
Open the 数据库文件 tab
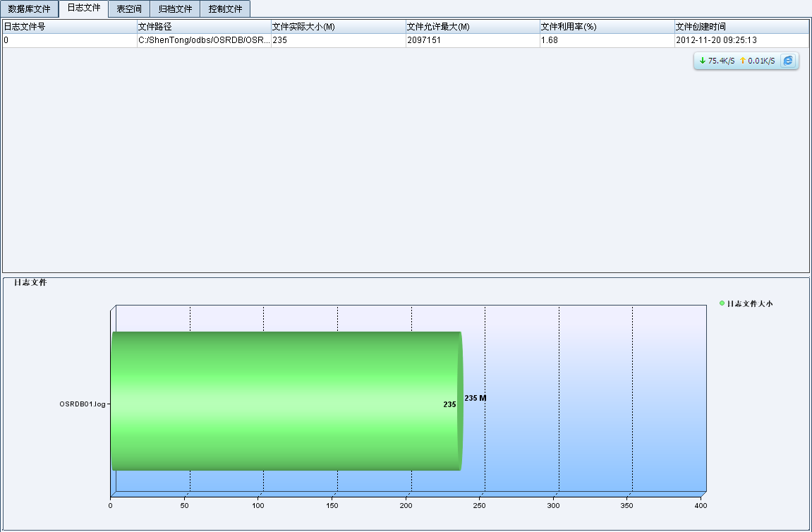(x=30, y=9)
